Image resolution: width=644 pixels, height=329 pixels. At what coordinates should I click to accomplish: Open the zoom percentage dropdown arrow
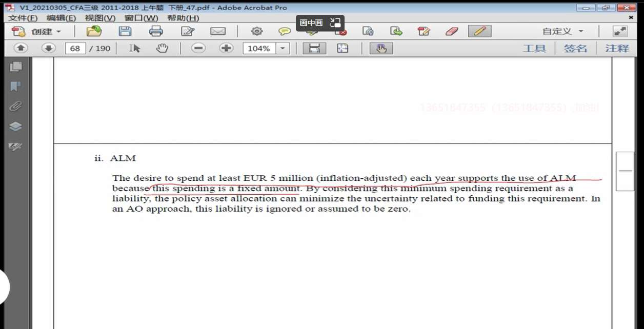pos(283,48)
